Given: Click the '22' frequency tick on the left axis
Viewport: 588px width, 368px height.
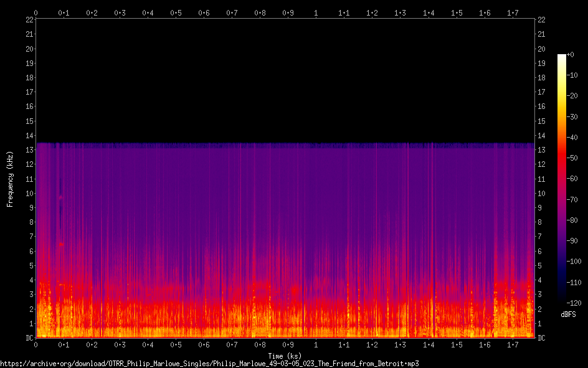Looking at the screenshot, I should pyautogui.click(x=28, y=19).
